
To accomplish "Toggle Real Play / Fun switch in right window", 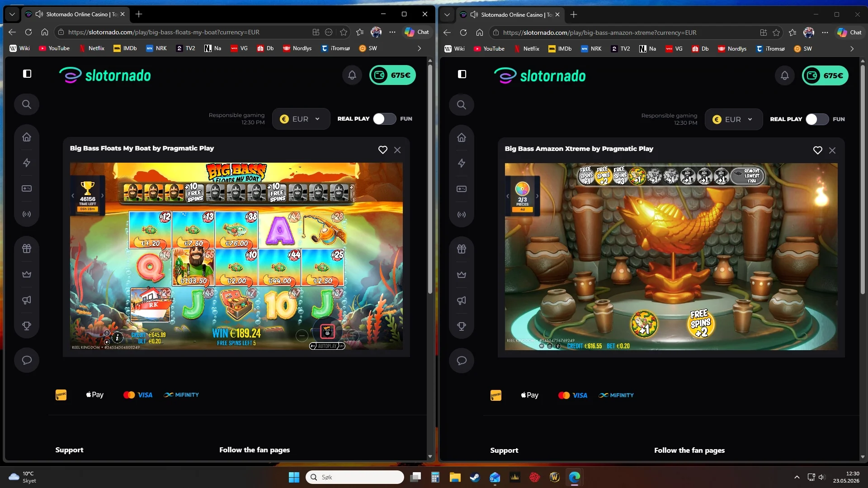I will pos(817,119).
